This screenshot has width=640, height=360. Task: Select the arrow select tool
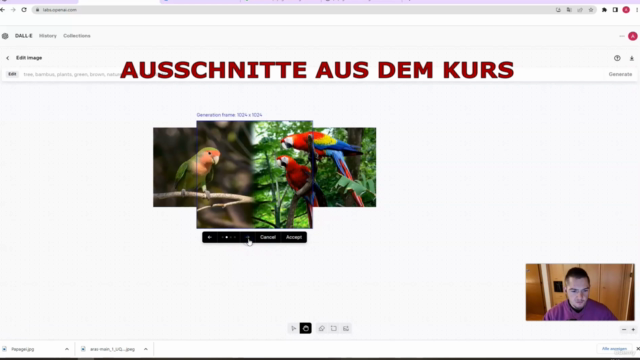(x=293, y=328)
